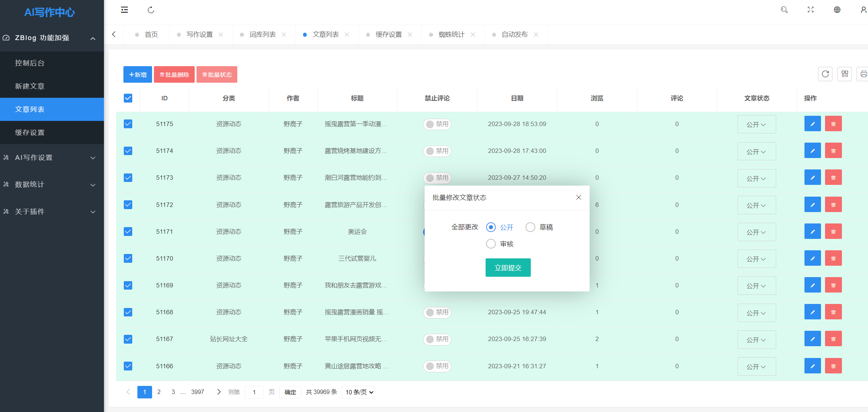Go to the next page with the arrow
Viewport: 868px width, 412px height.
point(219,392)
